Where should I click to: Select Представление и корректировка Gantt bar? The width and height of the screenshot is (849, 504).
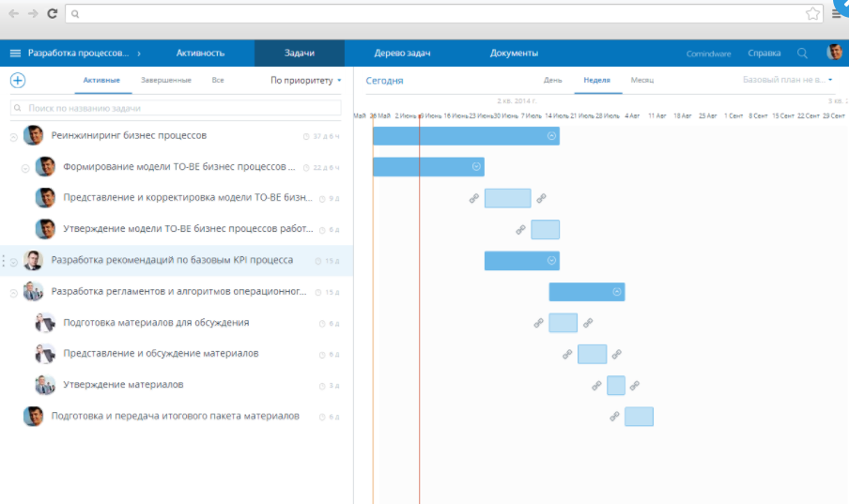508,198
